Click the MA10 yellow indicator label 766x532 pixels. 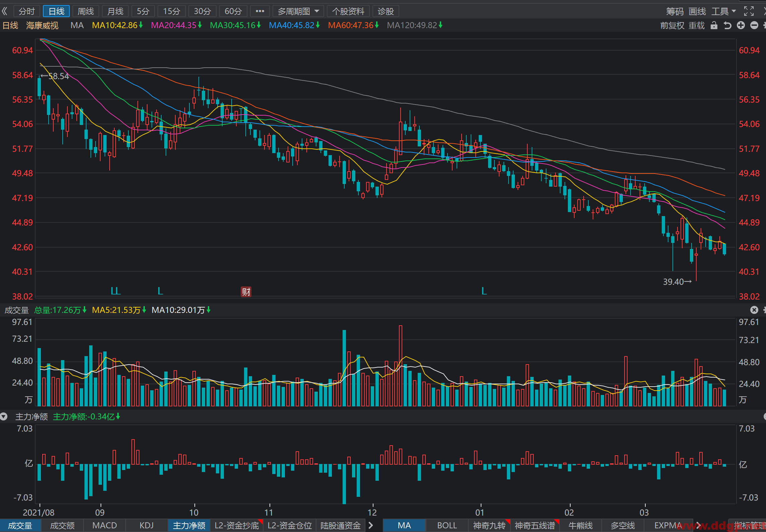click(117, 25)
